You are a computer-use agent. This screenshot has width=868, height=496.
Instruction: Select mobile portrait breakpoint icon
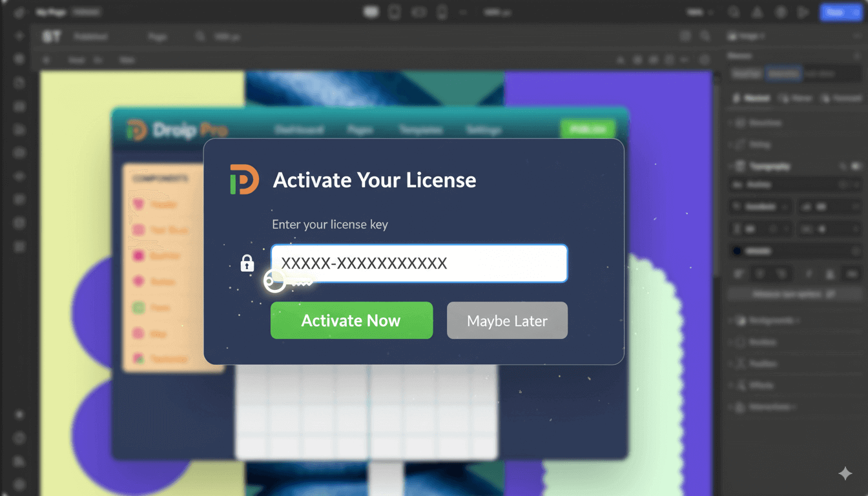coord(442,12)
